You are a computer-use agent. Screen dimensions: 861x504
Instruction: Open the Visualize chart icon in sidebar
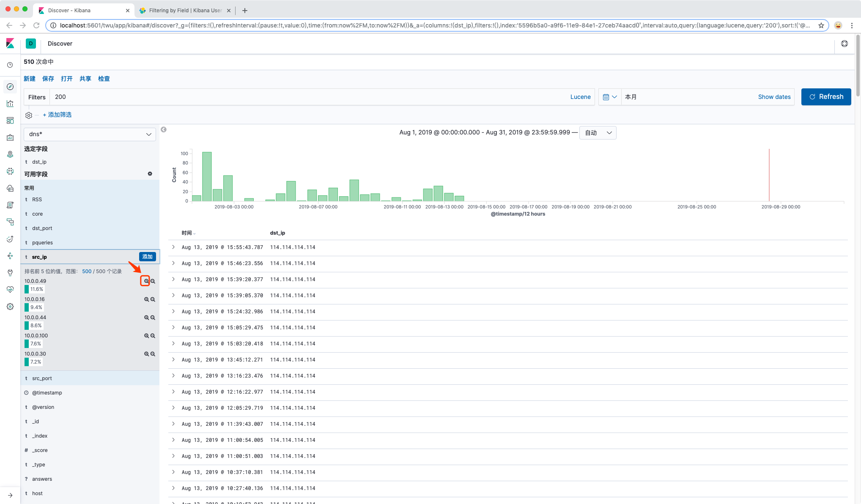coord(10,104)
